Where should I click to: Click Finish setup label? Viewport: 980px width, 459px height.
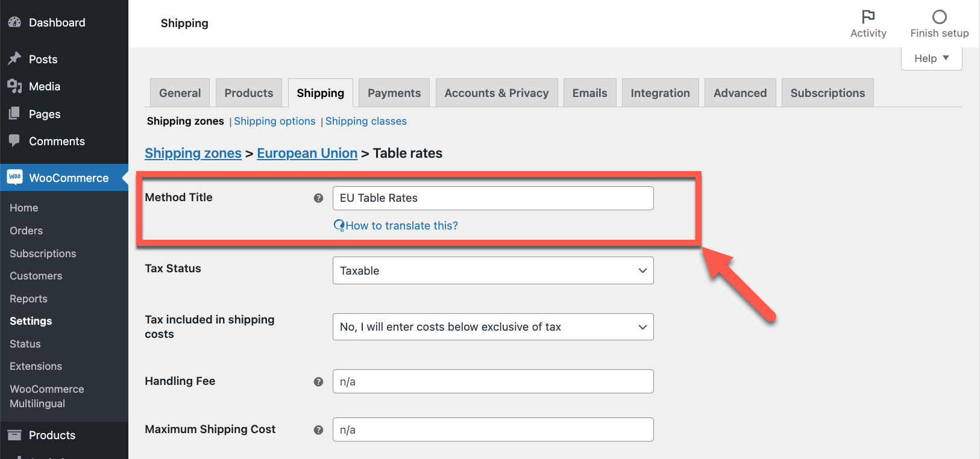(x=940, y=33)
